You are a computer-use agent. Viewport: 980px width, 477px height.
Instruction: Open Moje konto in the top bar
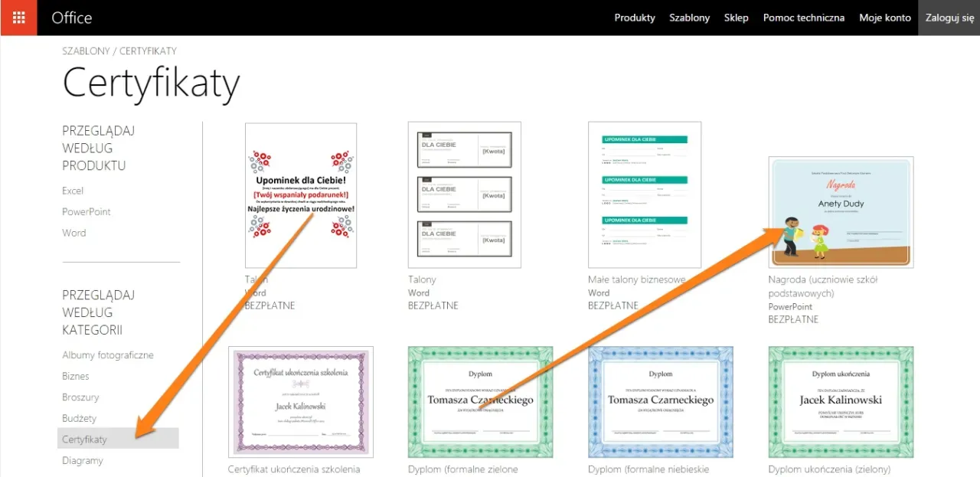885,18
